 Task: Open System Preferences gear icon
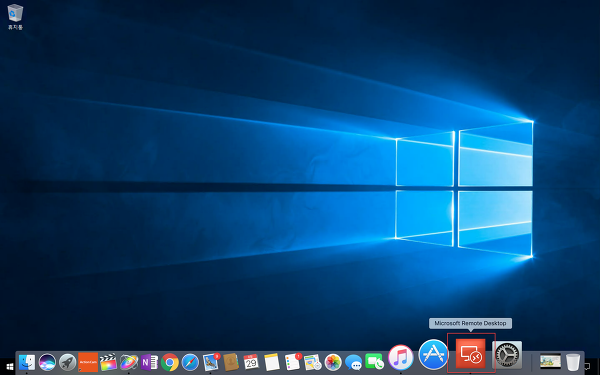[507, 355]
